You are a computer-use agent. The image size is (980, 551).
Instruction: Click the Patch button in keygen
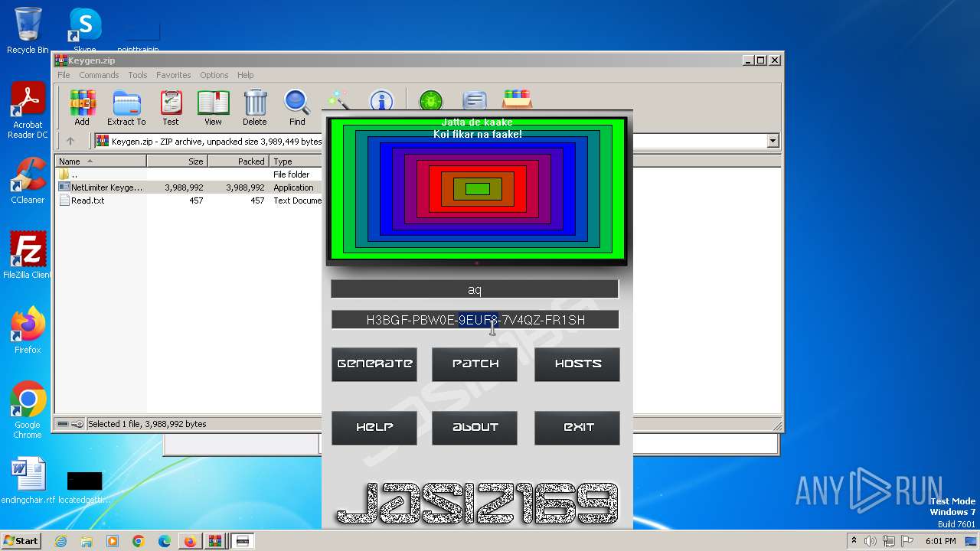(x=475, y=364)
